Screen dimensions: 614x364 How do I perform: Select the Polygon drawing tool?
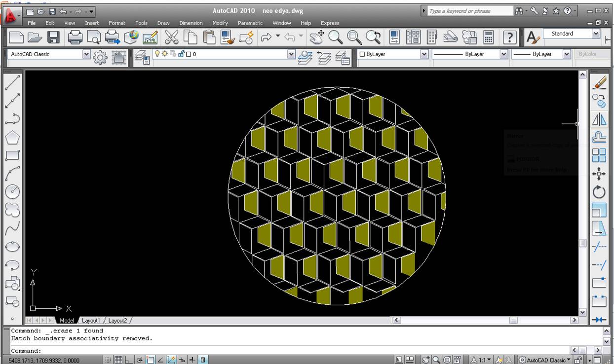pos(12,137)
